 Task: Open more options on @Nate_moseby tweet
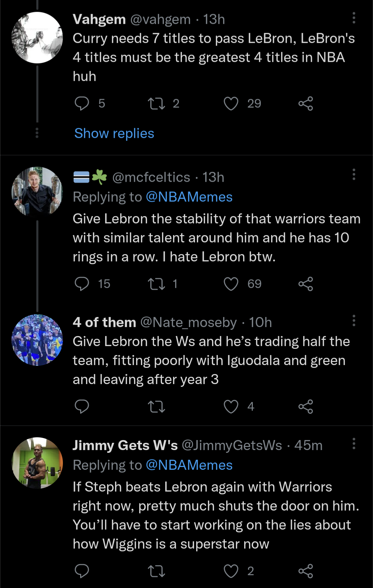coord(354,321)
